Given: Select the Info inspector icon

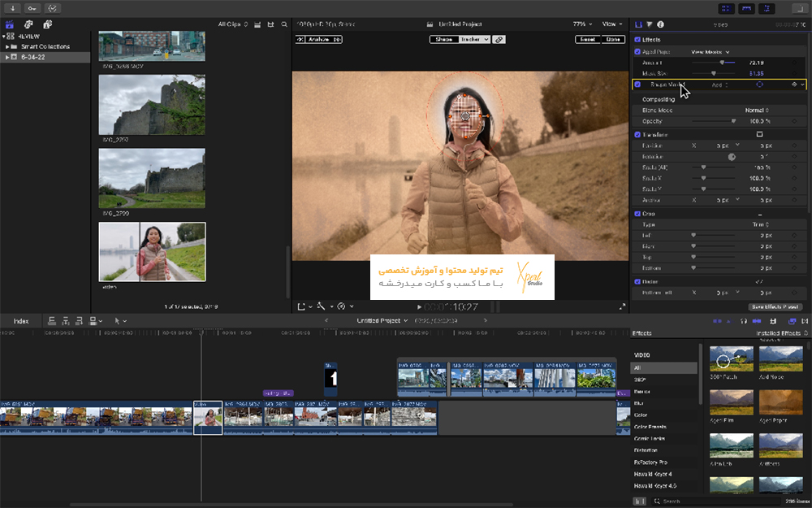Looking at the screenshot, I should pyautogui.click(x=660, y=24).
